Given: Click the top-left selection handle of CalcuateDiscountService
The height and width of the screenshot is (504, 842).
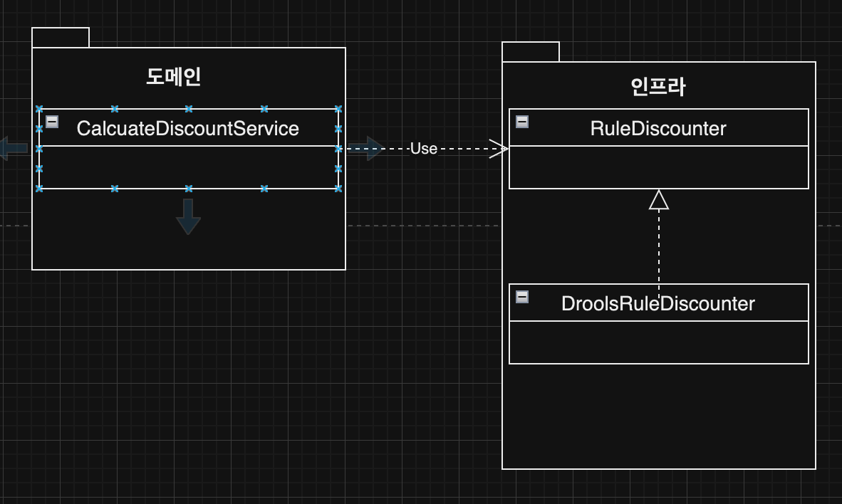Looking at the screenshot, I should (x=39, y=109).
